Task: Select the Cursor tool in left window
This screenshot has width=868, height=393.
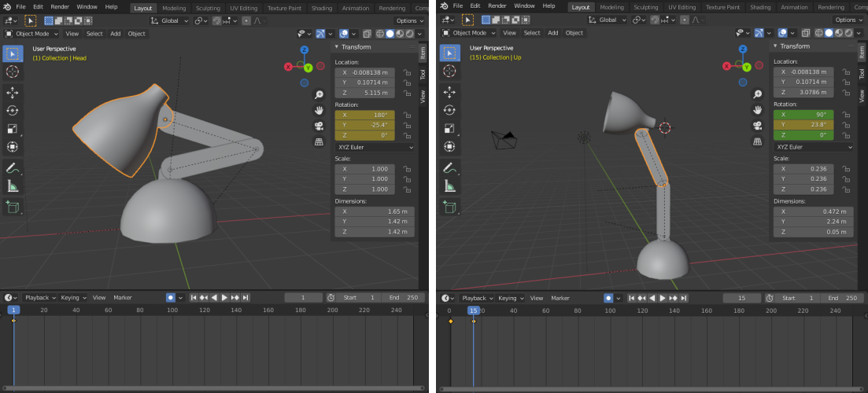Action: [12, 72]
